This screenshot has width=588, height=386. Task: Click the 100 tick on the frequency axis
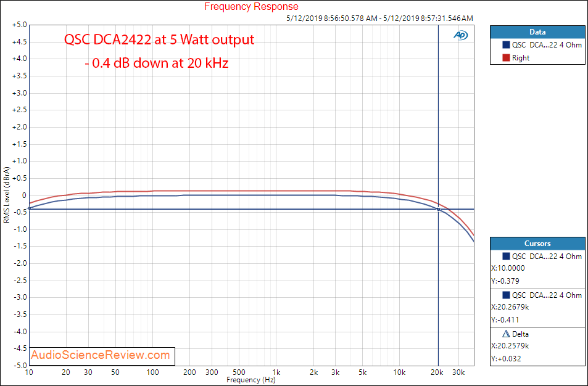[152, 372]
